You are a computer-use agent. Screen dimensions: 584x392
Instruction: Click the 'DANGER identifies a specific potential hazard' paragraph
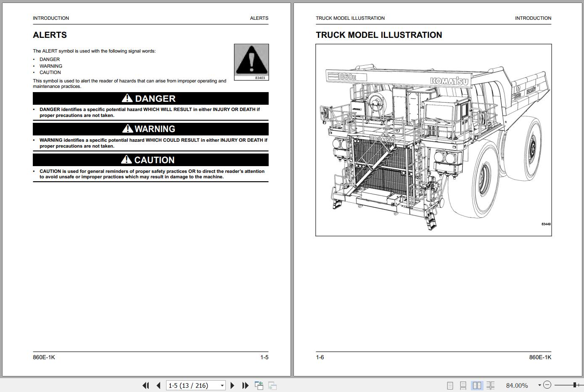pos(150,112)
